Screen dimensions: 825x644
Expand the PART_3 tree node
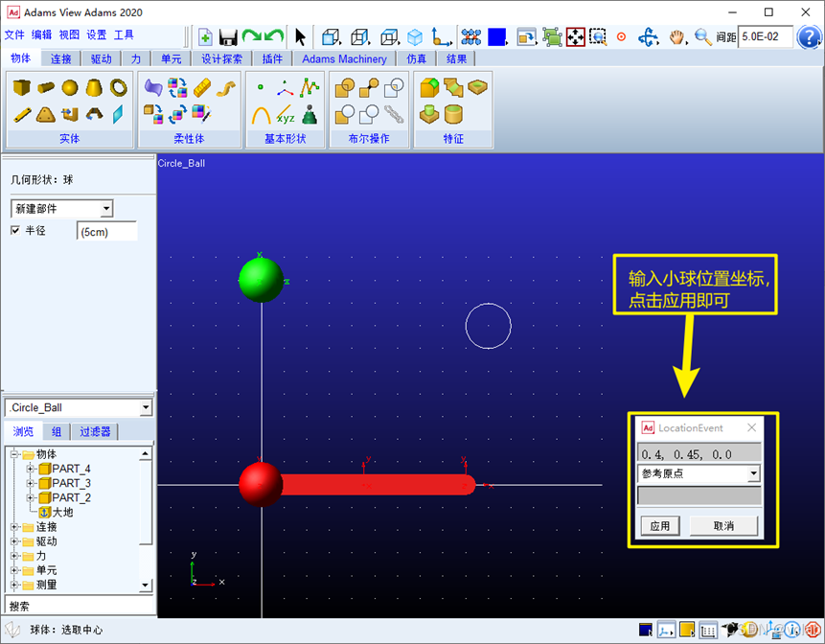coord(30,483)
